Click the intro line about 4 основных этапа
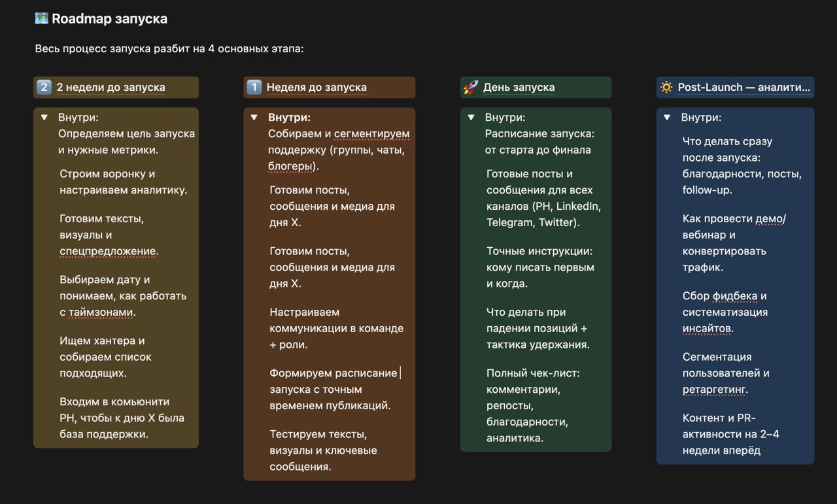Screen dimensions: 837x504 click(x=169, y=49)
